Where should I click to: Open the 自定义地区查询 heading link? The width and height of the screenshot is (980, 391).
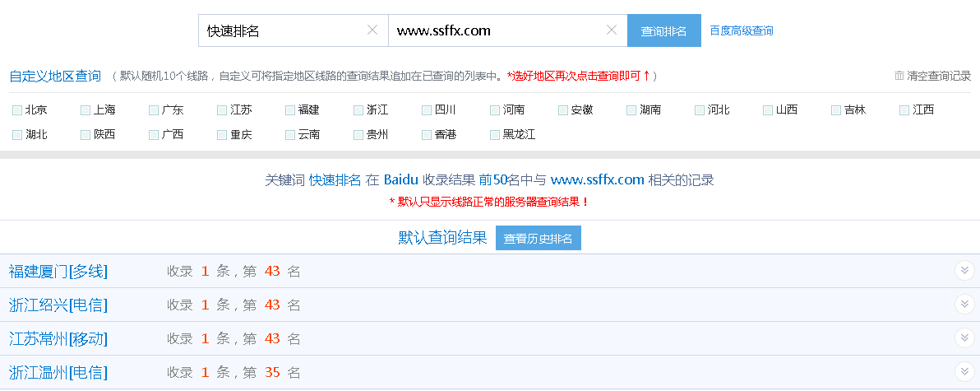55,77
